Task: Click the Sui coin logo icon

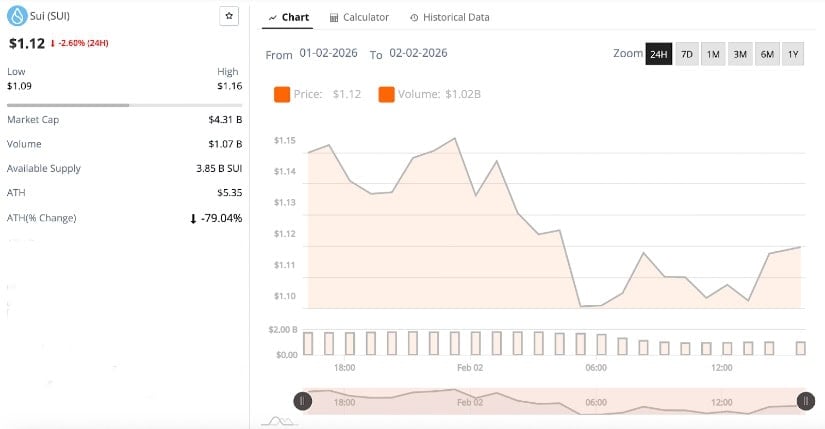Action: (x=15, y=16)
